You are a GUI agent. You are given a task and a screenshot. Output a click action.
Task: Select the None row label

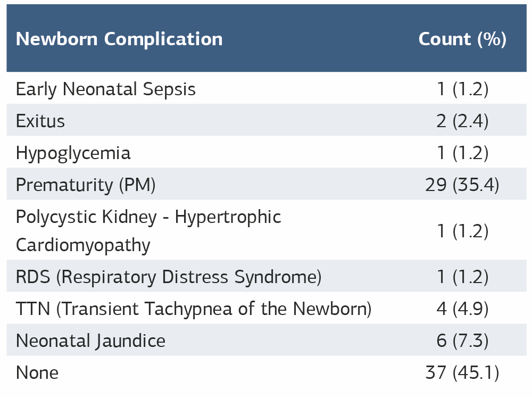tap(37, 372)
